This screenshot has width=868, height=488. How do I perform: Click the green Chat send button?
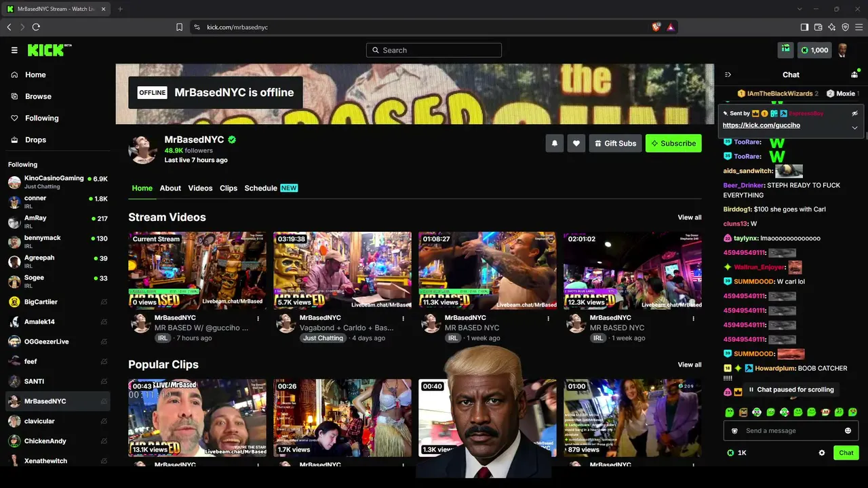click(x=846, y=453)
